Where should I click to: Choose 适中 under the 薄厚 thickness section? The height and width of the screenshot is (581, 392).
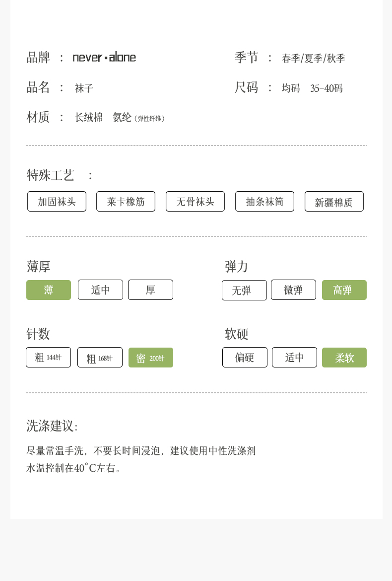[100, 290]
